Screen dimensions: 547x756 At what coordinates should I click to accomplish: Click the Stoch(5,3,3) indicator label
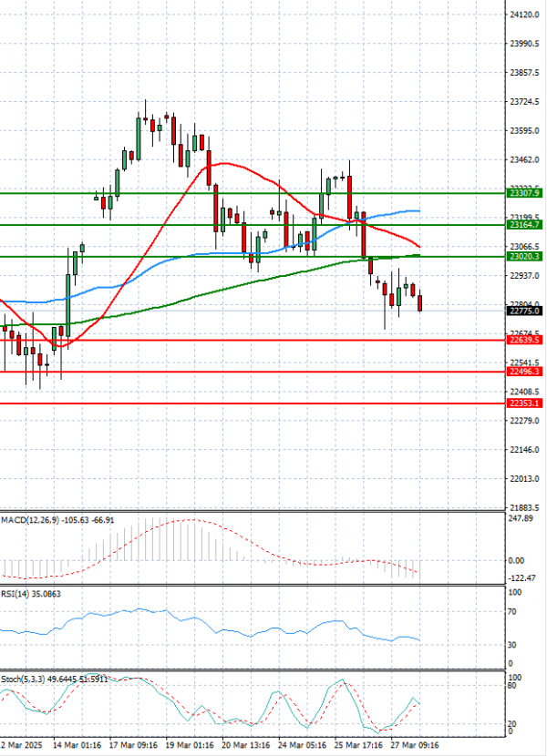[x=54, y=679]
